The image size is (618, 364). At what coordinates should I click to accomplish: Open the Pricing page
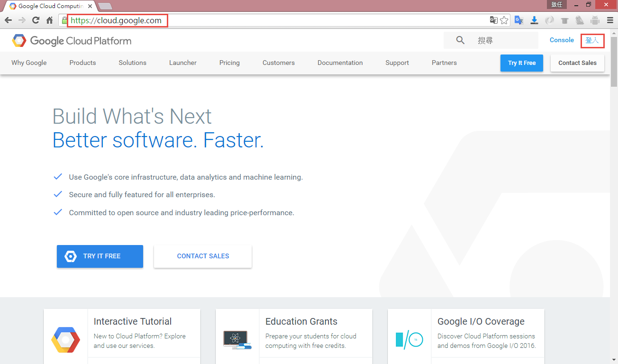tap(229, 63)
